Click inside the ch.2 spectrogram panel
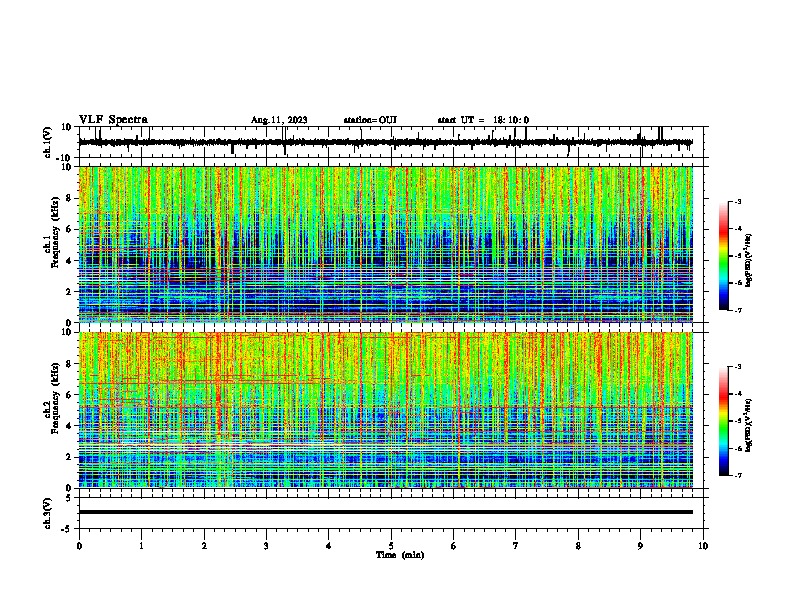 click(385, 410)
